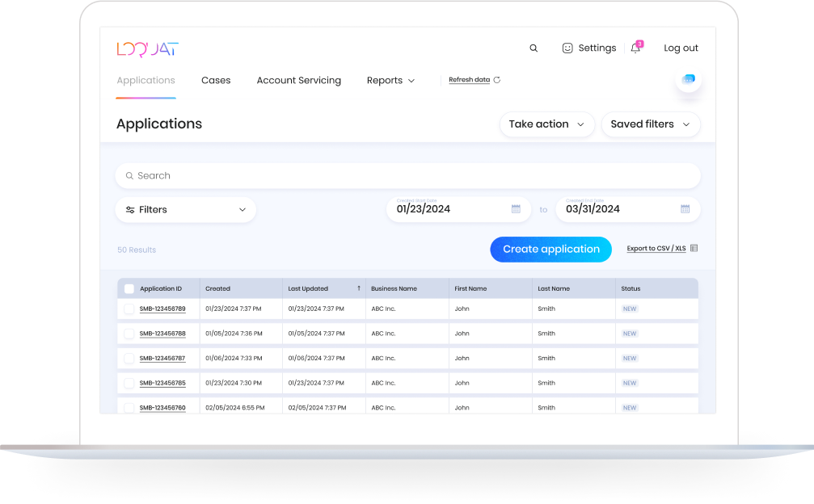This screenshot has height=504, width=814.
Task: Open application SMB-123456788 link
Action: click(x=162, y=334)
